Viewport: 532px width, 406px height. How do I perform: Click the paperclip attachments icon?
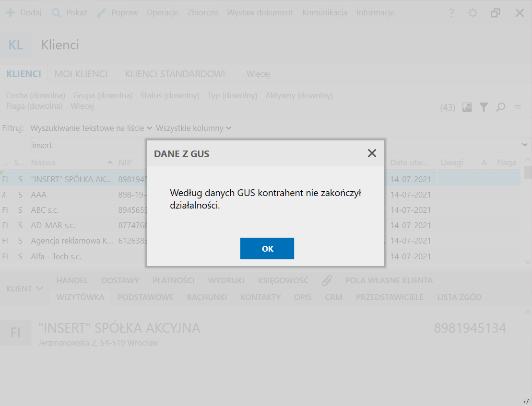(x=327, y=280)
